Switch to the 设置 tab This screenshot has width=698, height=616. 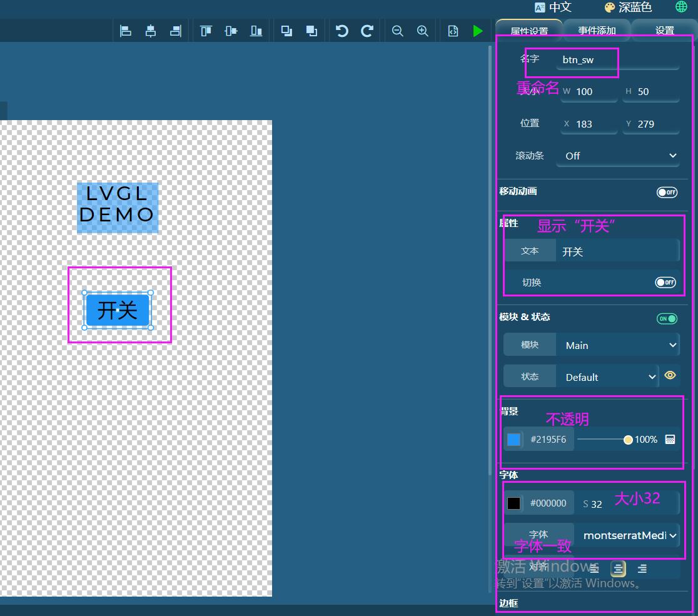click(664, 31)
